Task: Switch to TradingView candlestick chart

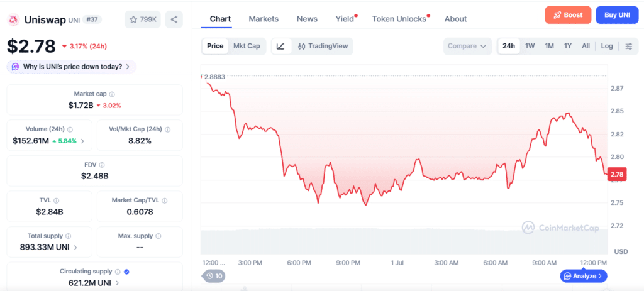Action: [323, 46]
